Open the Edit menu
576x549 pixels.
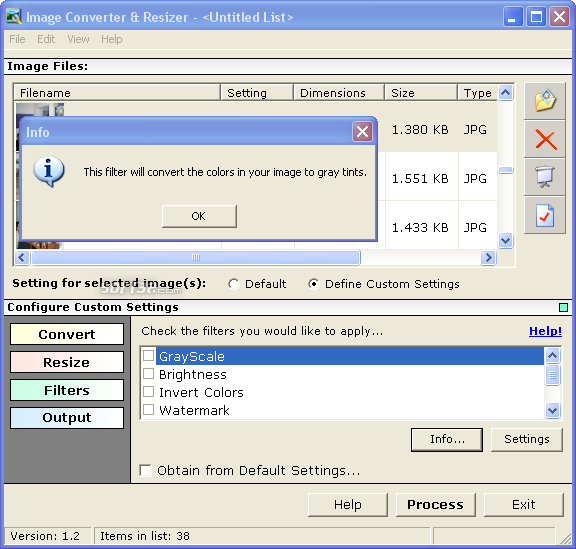(46, 39)
